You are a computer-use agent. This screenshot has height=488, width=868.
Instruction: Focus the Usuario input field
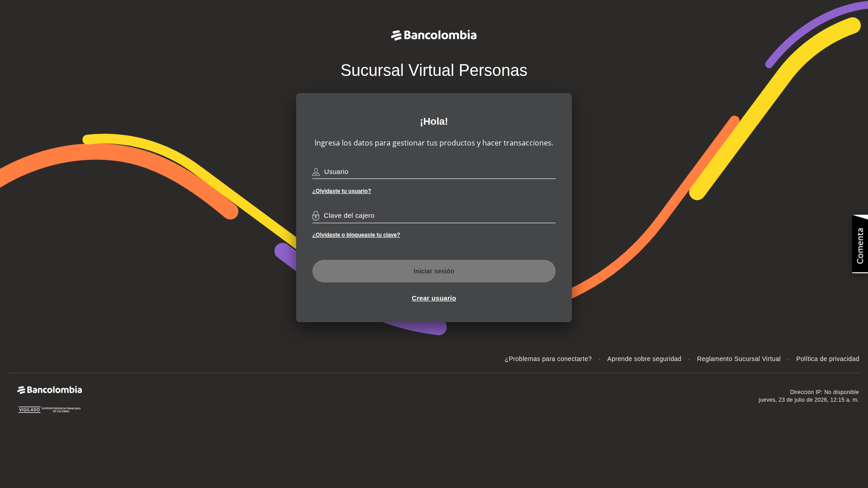click(x=434, y=172)
